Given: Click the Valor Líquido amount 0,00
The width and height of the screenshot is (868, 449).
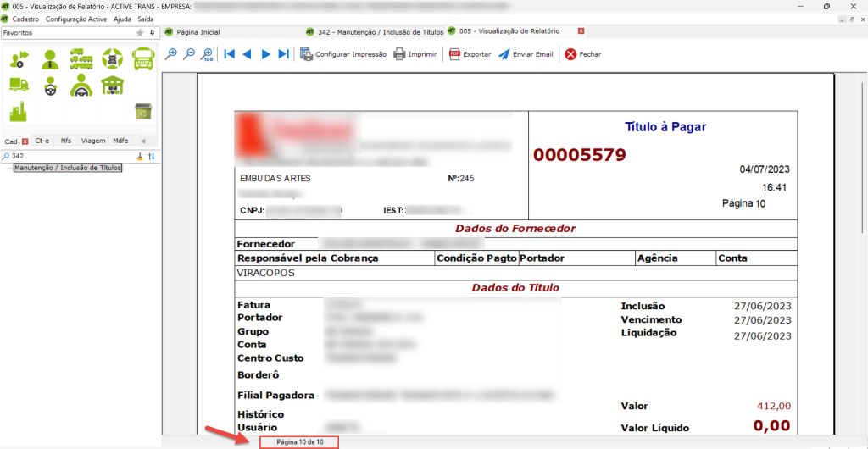Looking at the screenshot, I should point(771,426).
